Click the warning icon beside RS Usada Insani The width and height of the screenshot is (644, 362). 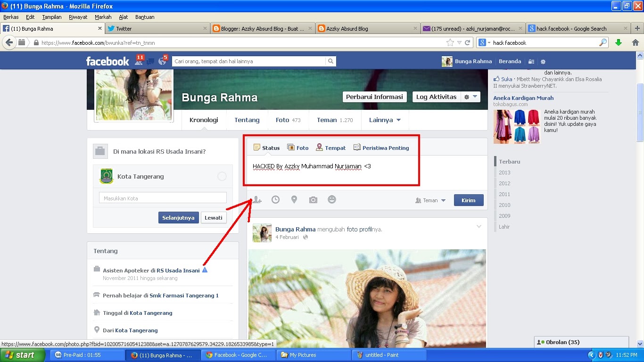[x=205, y=270]
